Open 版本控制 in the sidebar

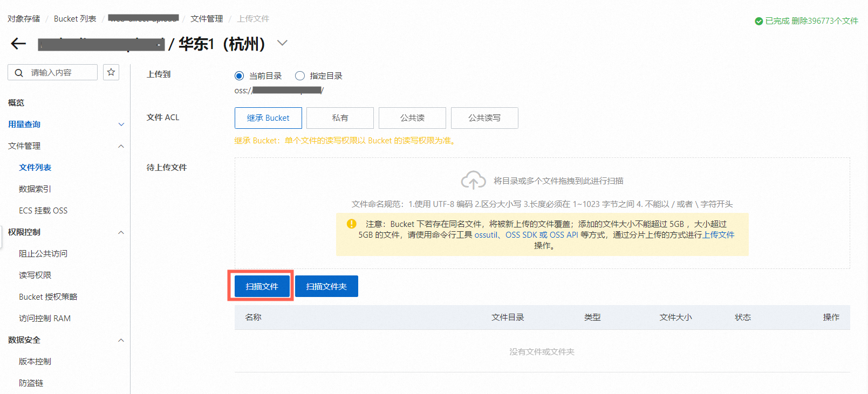coord(35,362)
